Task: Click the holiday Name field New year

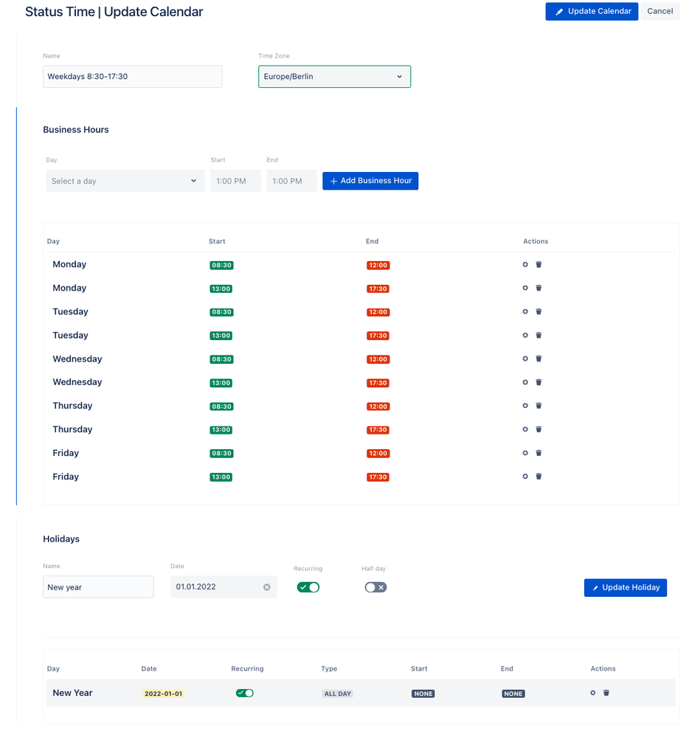Action: pyautogui.click(x=98, y=587)
